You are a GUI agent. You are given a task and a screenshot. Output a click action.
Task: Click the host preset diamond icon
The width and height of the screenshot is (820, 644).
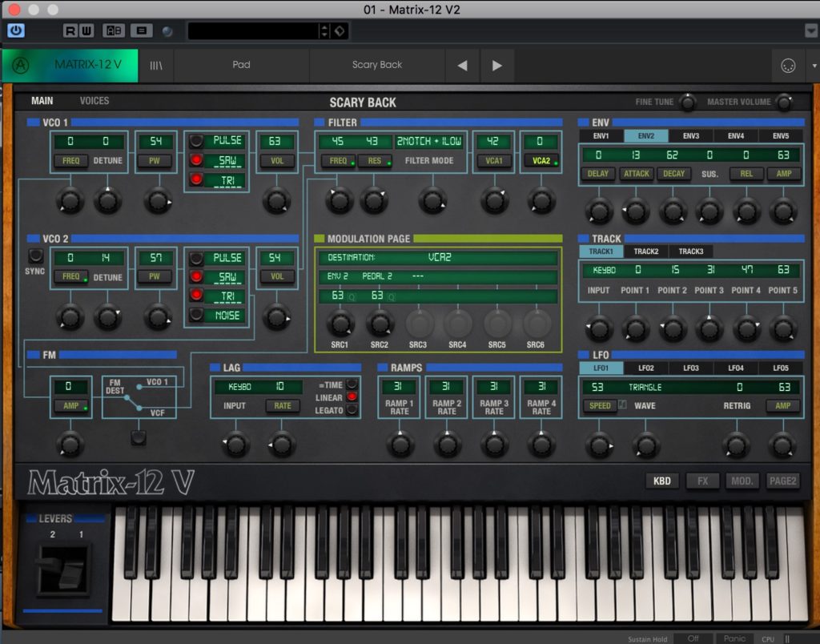coord(340,31)
